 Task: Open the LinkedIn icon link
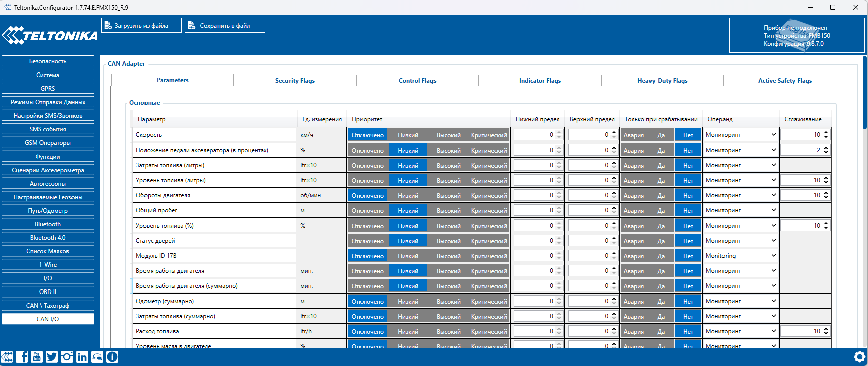pos(82,357)
